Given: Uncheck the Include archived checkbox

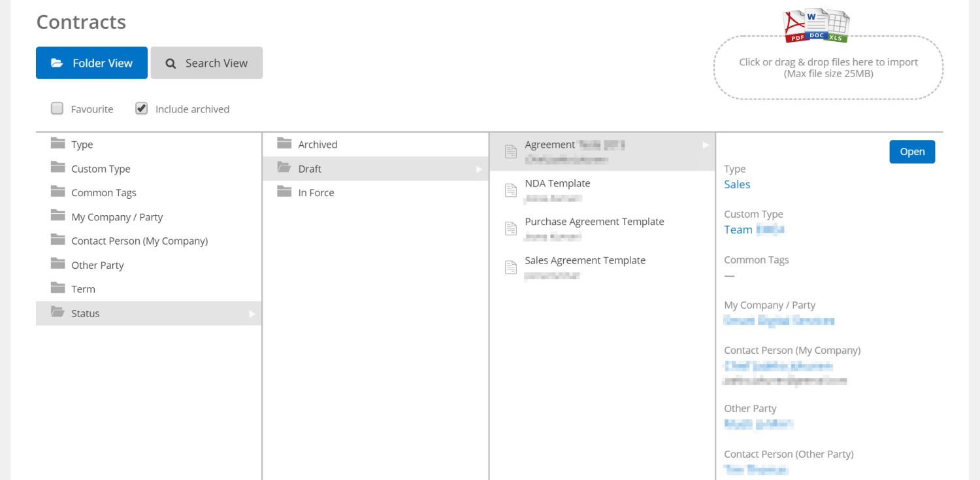Looking at the screenshot, I should click(x=142, y=109).
